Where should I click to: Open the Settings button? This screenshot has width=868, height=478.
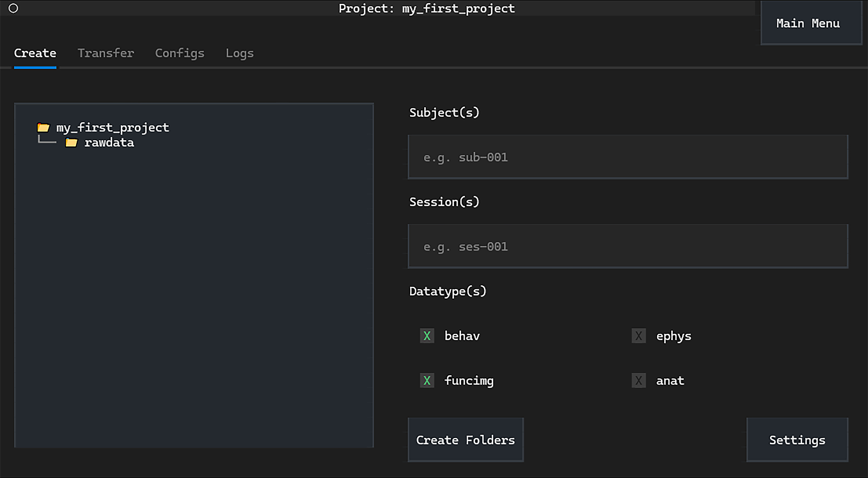click(797, 440)
